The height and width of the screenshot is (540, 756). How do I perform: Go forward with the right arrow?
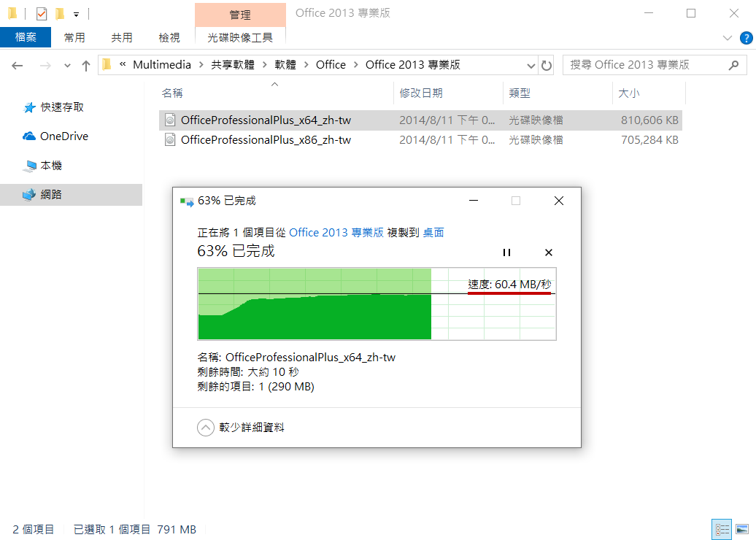point(45,65)
